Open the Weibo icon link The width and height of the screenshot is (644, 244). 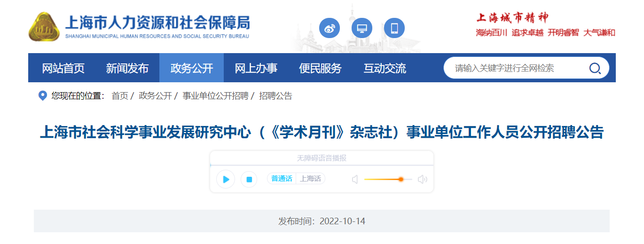tap(329, 28)
